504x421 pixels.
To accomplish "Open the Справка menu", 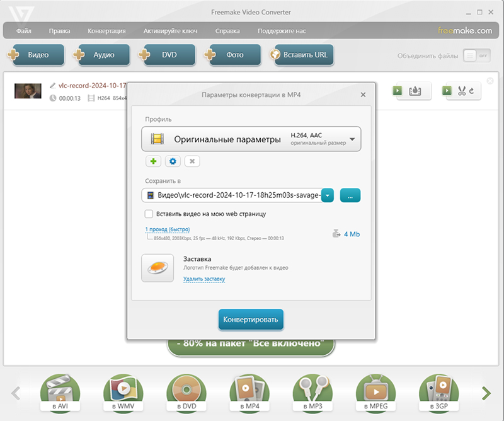I will [227, 31].
